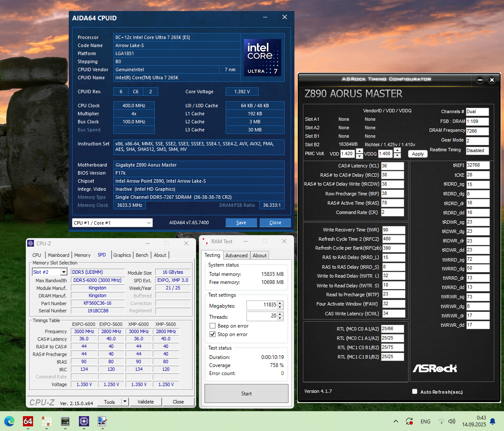
Task: Increase VDDQ voltage with up arrow
Action: click(x=397, y=150)
